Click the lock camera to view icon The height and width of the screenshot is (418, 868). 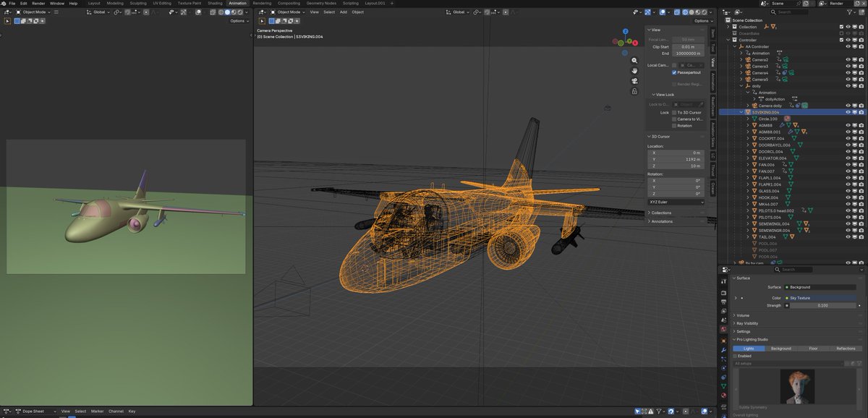point(634,91)
